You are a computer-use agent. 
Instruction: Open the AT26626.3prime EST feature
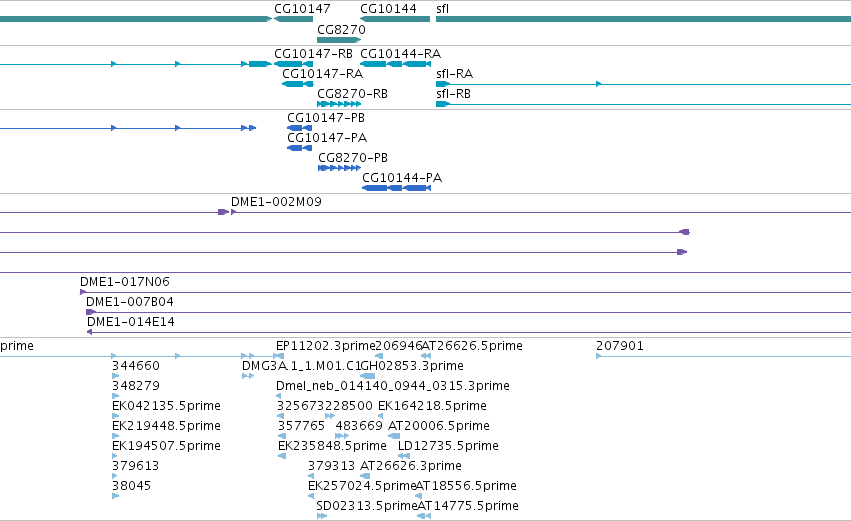(x=365, y=476)
